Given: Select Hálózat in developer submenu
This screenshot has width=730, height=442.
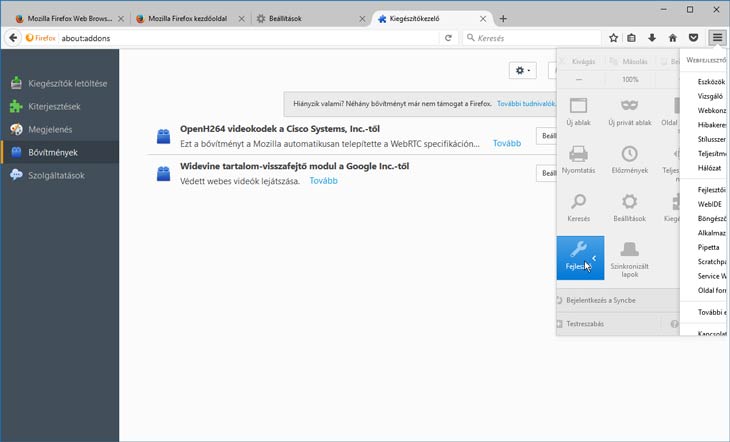Looking at the screenshot, I should click(x=709, y=168).
